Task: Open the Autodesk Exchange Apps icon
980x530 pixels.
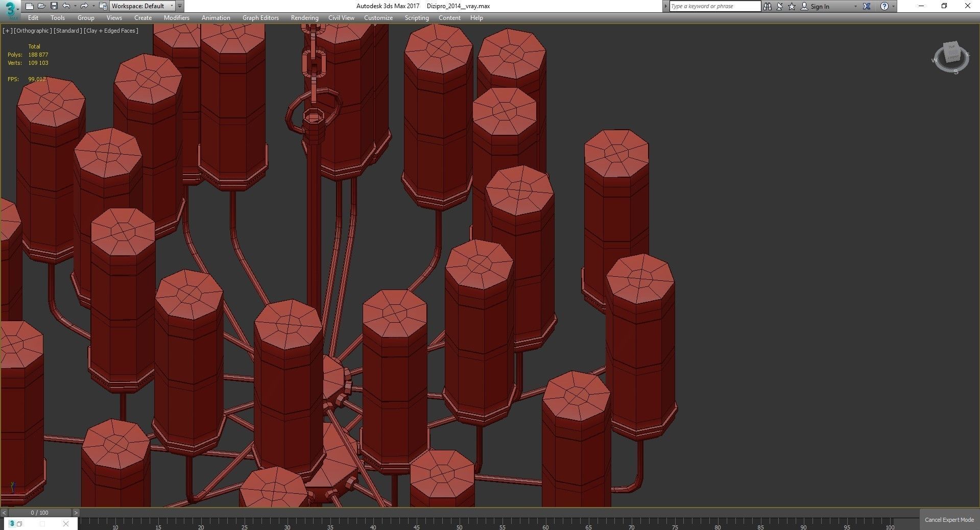Action: [867, 6]
